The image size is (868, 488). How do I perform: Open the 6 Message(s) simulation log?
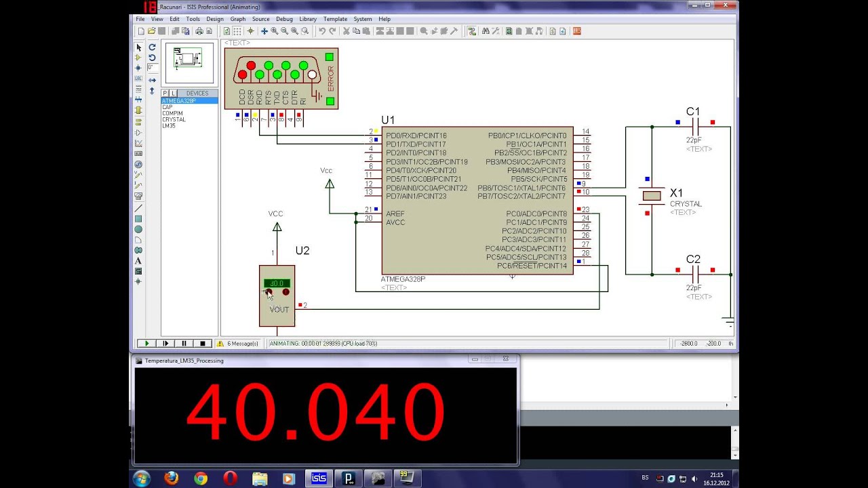[238, 344]
